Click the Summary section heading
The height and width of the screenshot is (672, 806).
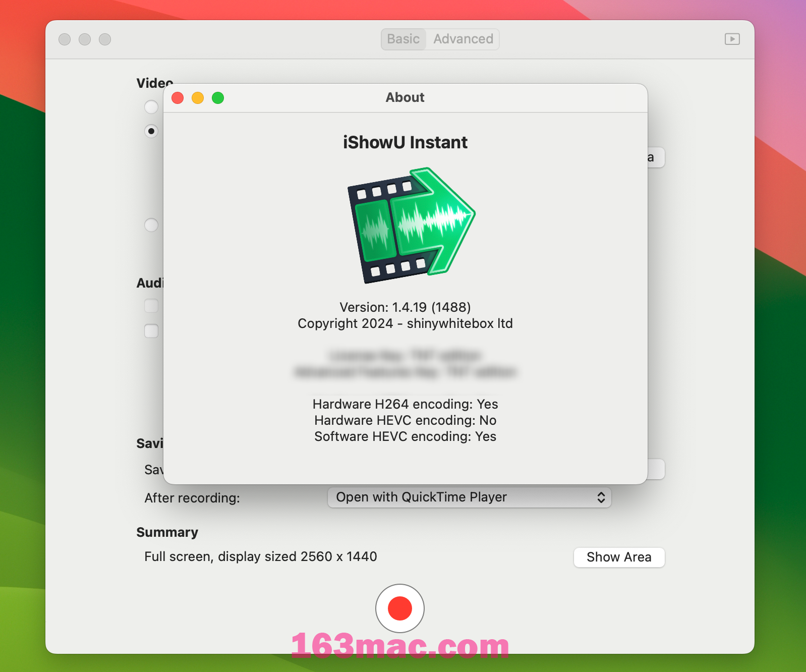[167, 532]
